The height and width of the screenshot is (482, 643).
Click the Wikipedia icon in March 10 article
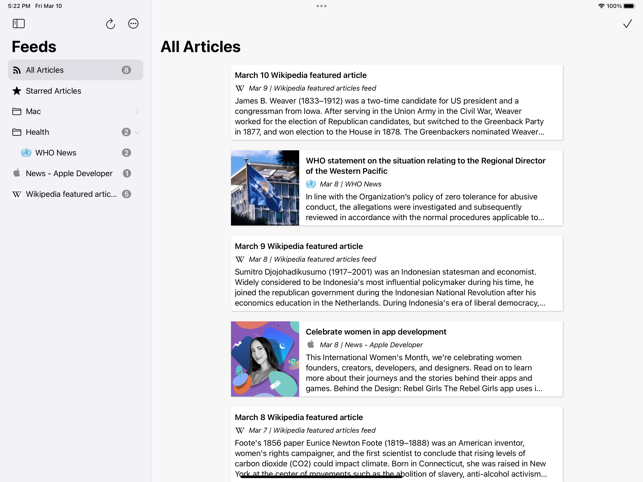[x=240, y=88]
